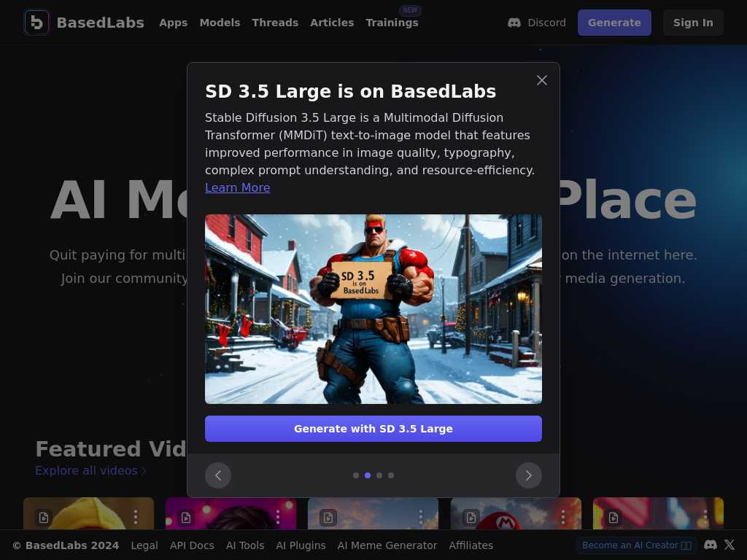The image size is (747, 560).
Task: Select second carousel dot indicator
Action: (368, 475)
